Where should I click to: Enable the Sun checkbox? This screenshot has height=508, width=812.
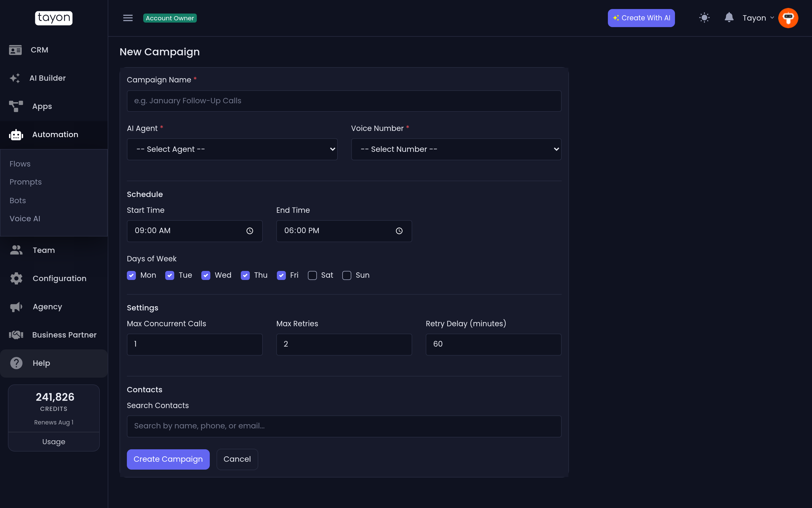point(347,275)
